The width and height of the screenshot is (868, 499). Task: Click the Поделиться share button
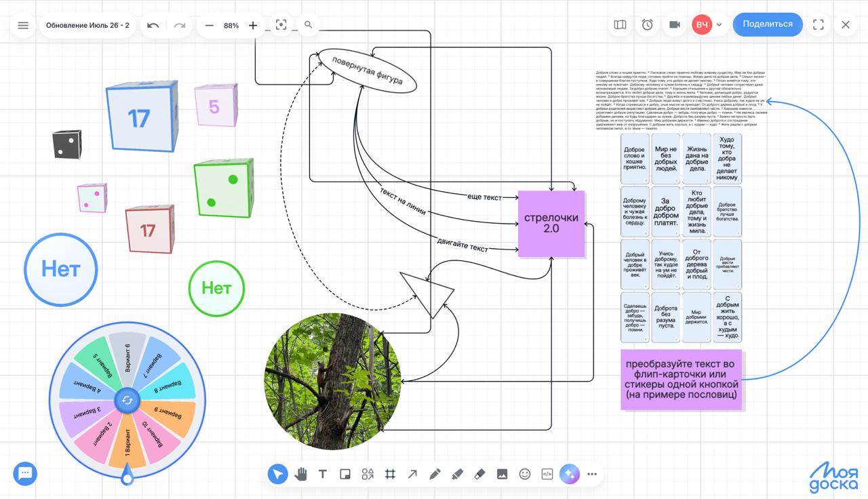tap(768, 24)
